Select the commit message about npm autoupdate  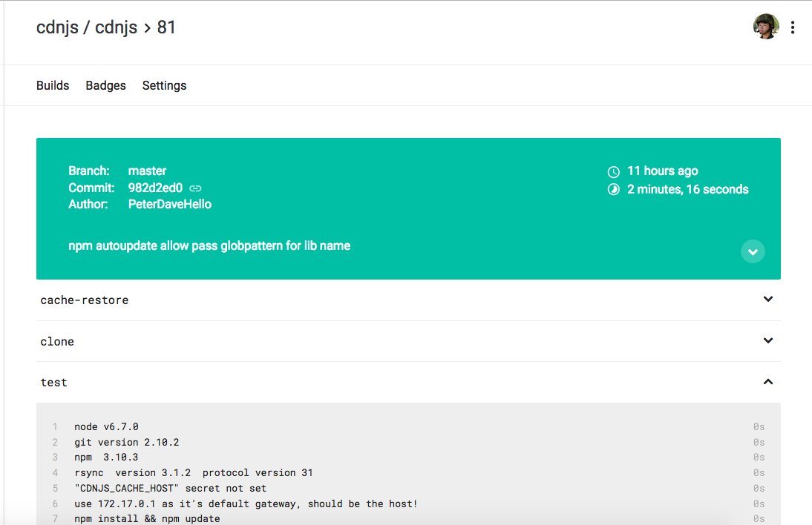coord(209,245)
